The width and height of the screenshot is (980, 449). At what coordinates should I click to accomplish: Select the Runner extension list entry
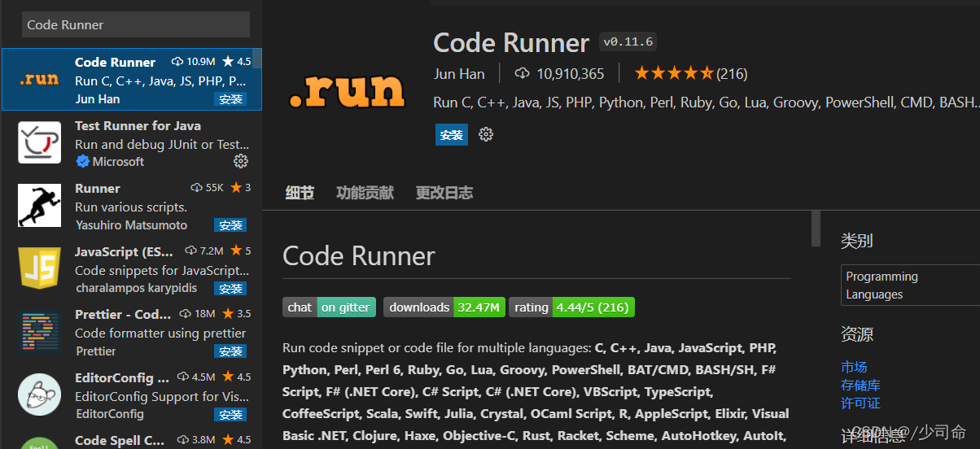tap(131, 206)
